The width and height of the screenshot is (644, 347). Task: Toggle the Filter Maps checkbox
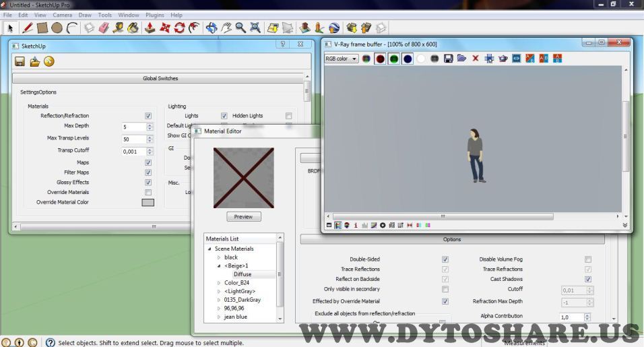coord(148,172)
